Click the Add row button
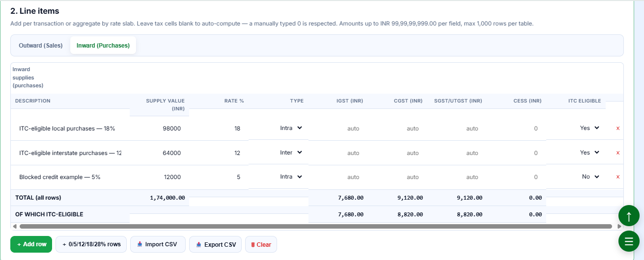 [x=31, y=244]
